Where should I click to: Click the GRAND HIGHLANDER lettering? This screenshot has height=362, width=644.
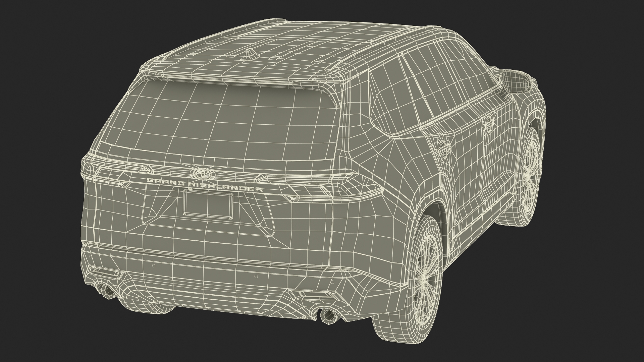point(205,185)
